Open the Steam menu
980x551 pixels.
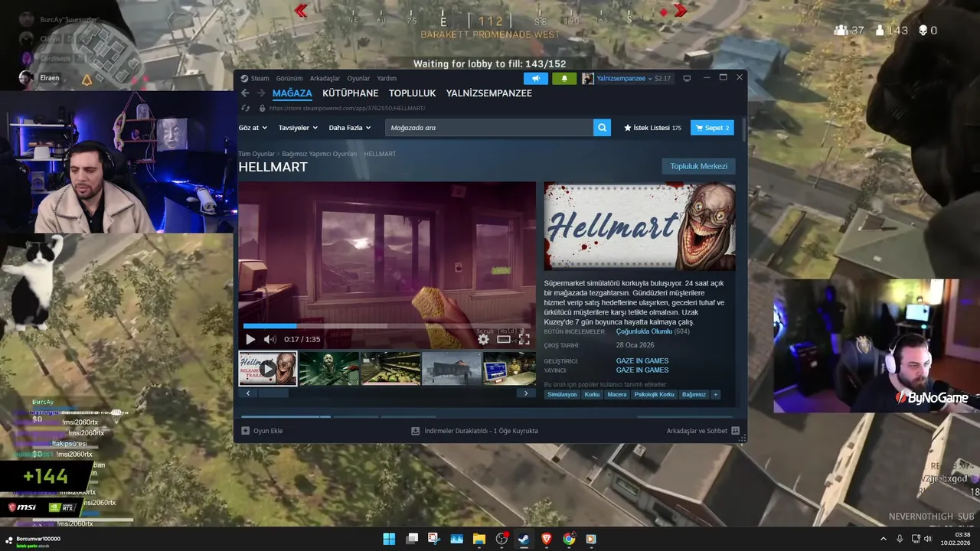(260, 78)
